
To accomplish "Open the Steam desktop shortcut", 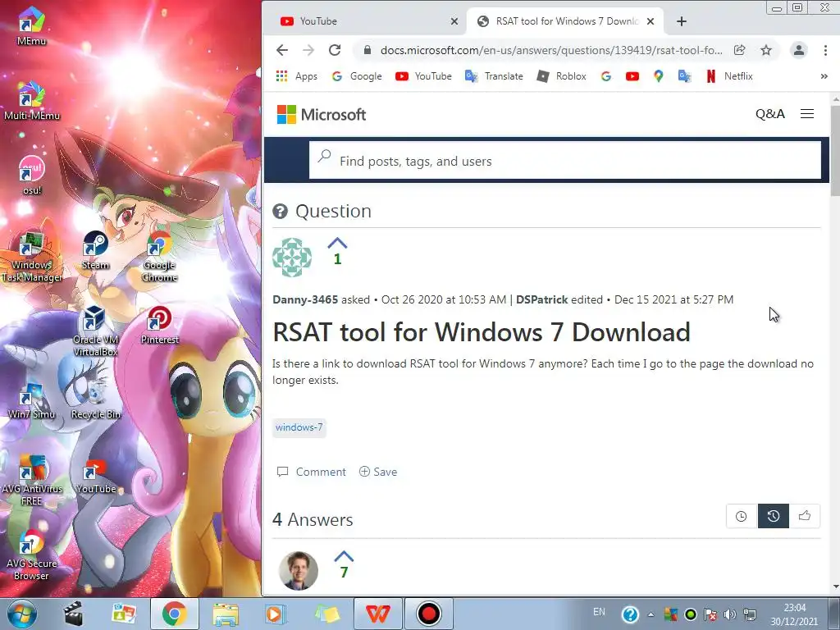I will [x=95, y=249].
